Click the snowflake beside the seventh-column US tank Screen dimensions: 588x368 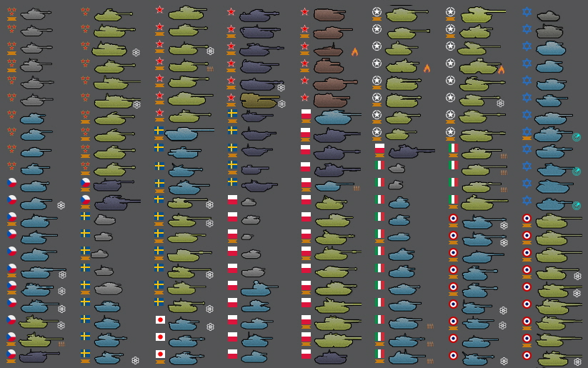coord(500,103)
